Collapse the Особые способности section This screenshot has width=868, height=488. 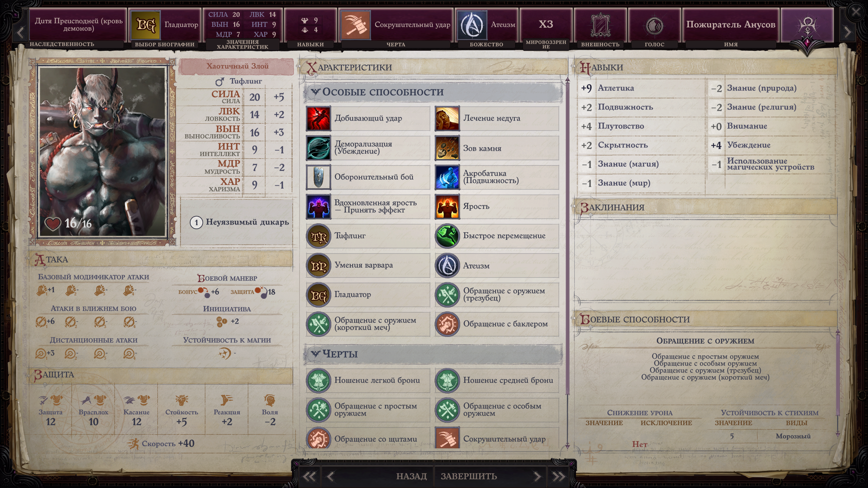(315, 91)
